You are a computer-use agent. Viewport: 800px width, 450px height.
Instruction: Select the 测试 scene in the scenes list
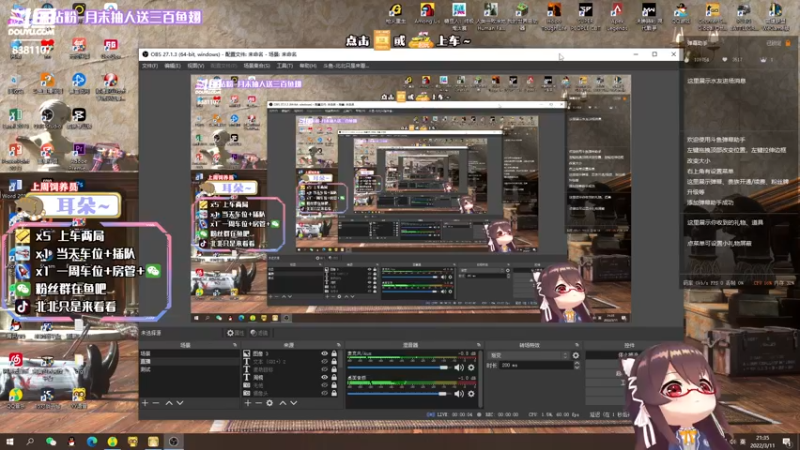click(x=189, y=369)
